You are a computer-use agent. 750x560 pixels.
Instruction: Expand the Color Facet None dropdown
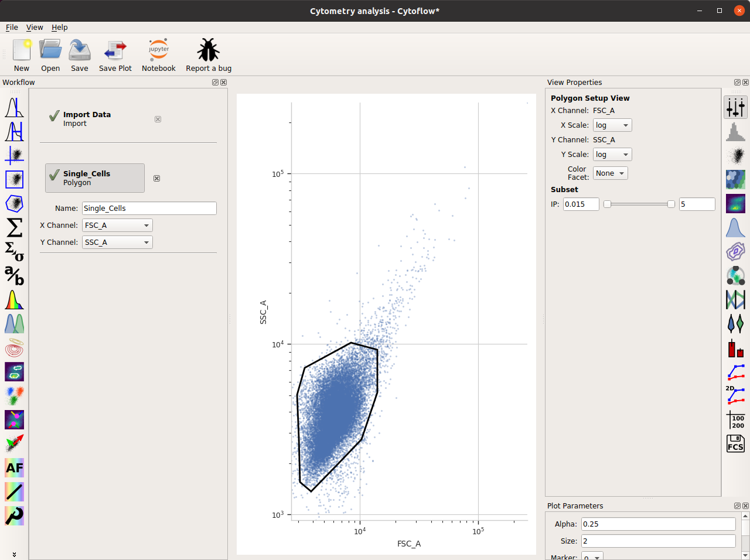(610, 173)
